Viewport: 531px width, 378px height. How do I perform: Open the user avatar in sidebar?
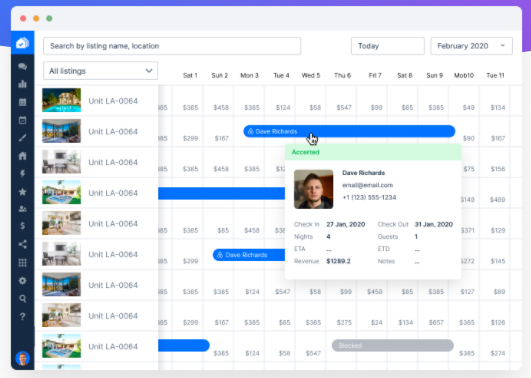pyautogui.click(x=22, y=358)
